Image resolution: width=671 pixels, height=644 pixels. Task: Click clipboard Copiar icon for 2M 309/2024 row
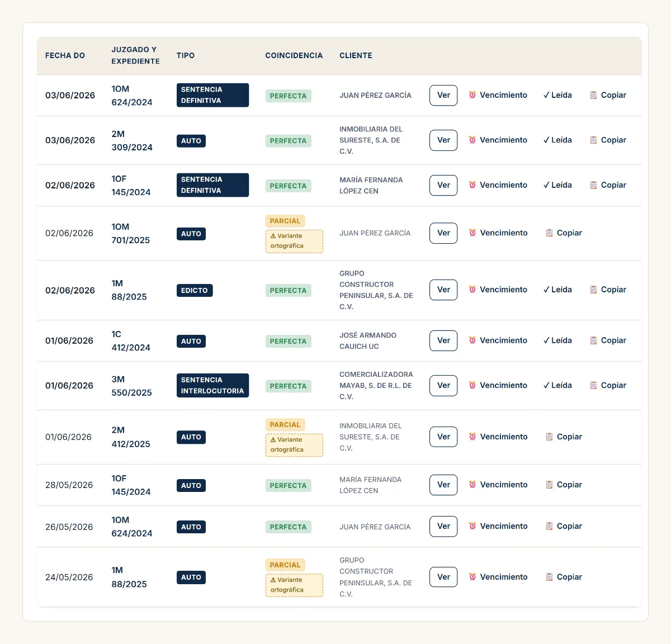[594, 140]
